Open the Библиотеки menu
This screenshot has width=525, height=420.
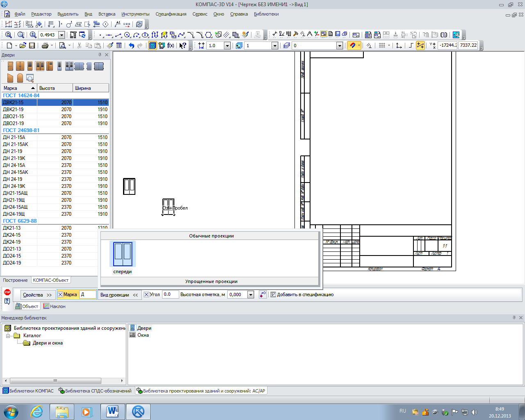266,14
